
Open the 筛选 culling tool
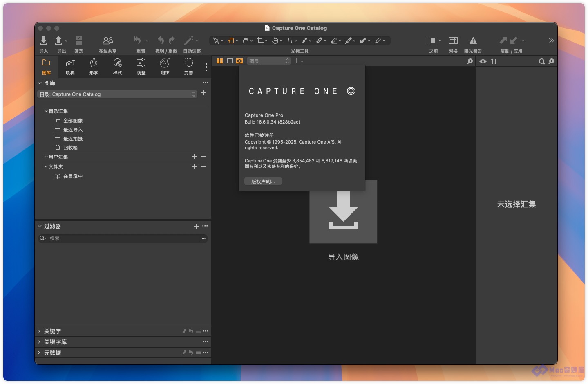[x=79, y=40]
